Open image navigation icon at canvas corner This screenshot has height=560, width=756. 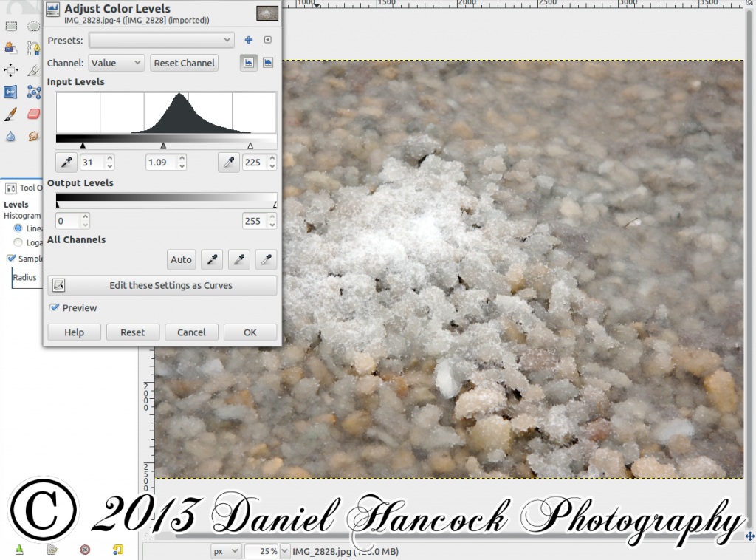coord(750,536)
